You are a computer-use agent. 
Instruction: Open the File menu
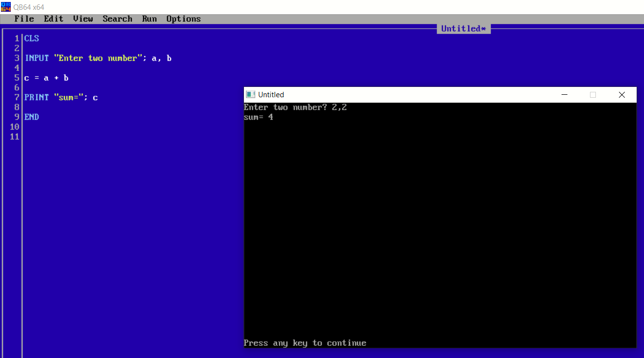pyautogui.click(x=24, y=19)
